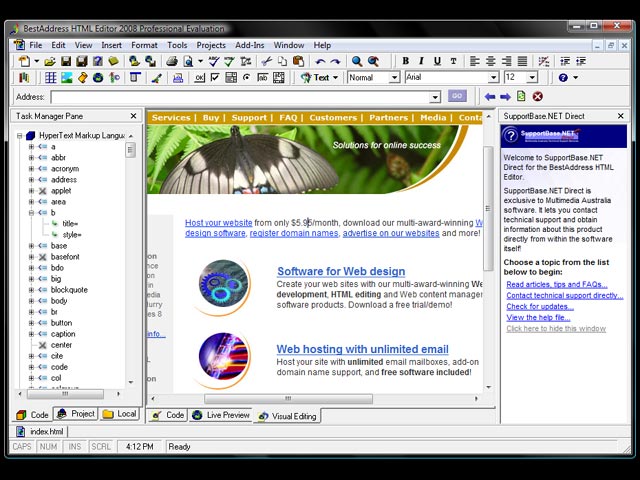Insert a checkbox form element
The width and height of the screenshot is (640, 480).
215,77
